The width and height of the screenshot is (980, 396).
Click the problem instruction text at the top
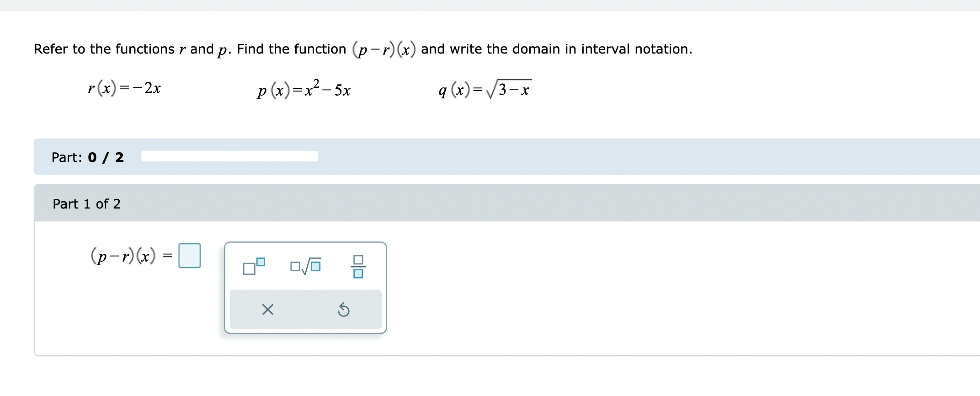tap(362, 48)
